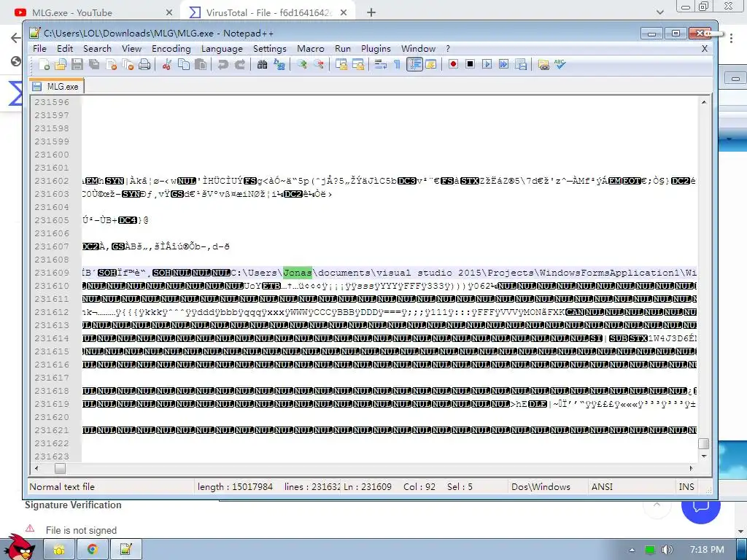This screenshot has width=747, height=560.
Task: Click the Close All toolbar icon
Action: coord(128,64)
